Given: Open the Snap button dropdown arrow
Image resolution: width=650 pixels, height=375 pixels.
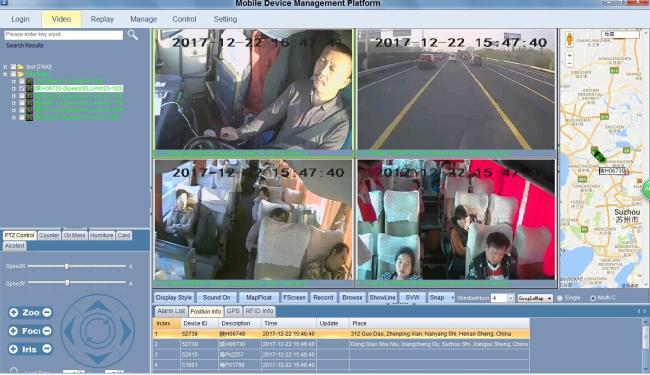Looking at the screenshot, I should coord(452,298).
